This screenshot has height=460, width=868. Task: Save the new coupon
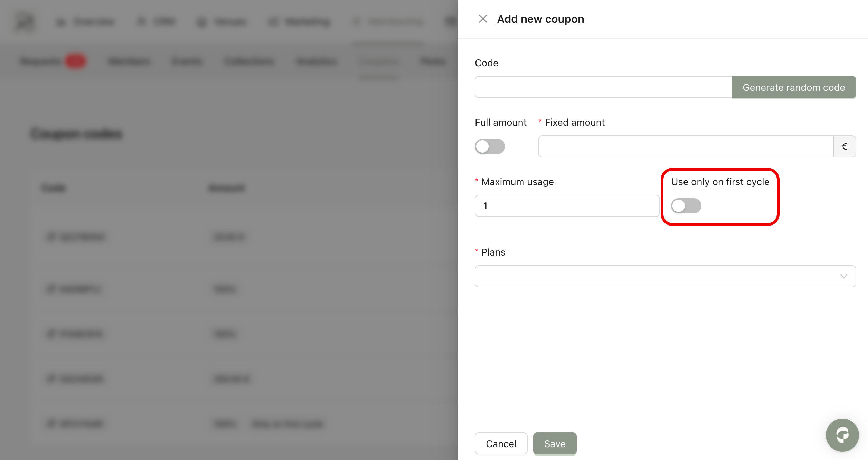pos(555,444)
